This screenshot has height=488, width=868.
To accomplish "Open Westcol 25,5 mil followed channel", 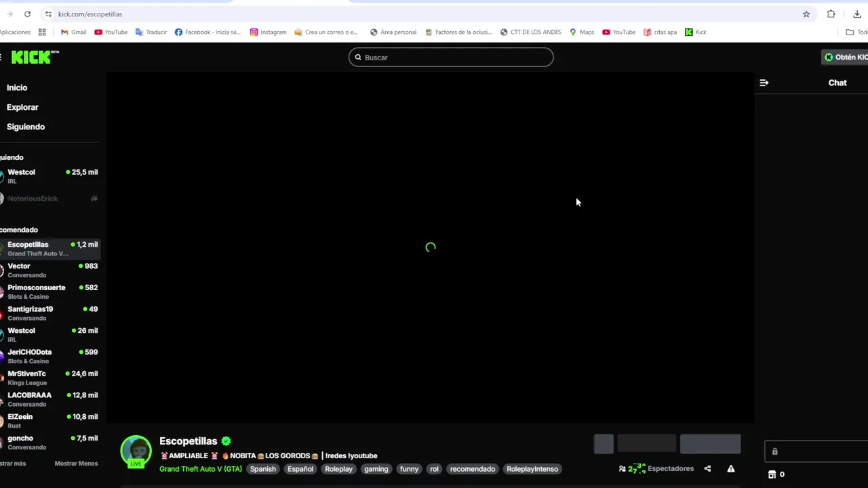I will [x=50, y=176].
